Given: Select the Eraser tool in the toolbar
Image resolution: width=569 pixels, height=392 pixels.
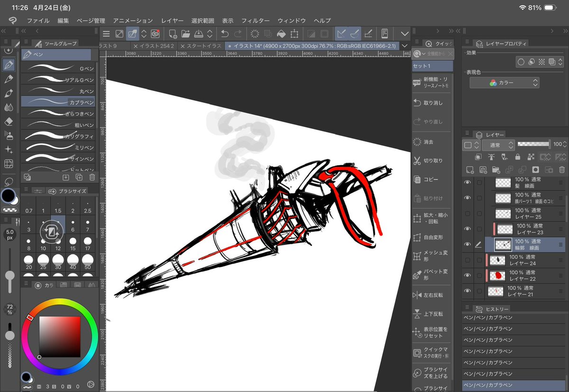Looking at the screenshot, I should click(x=8, y=121).
